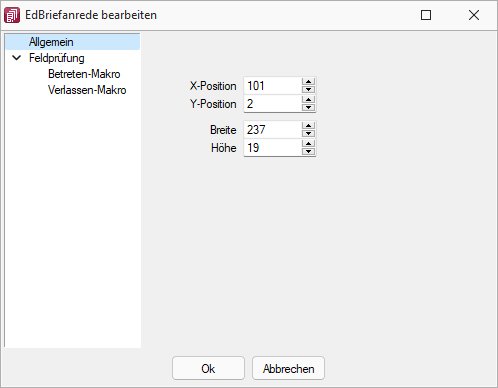This screenshot has height=388, width=498.
Task: Increase the Breite value with up arrow
Action: tap(308, 126)
